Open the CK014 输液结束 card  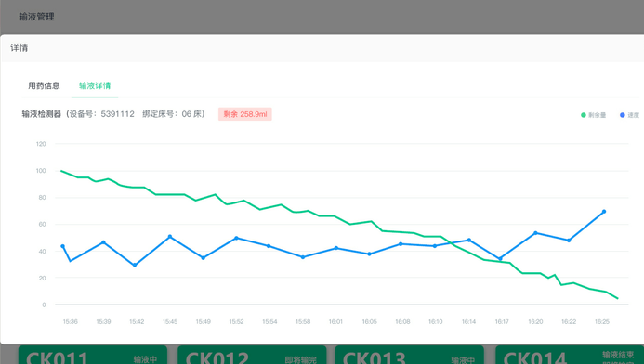[x=570, y=355]
